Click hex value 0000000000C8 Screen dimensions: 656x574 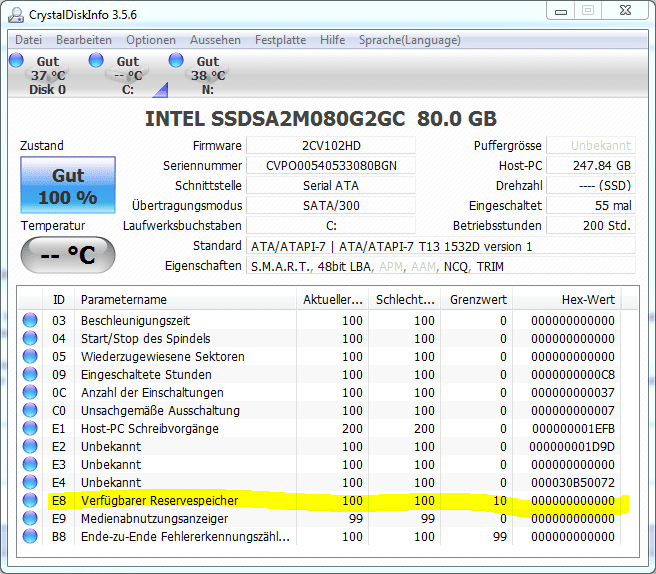(x=573, y=374)
